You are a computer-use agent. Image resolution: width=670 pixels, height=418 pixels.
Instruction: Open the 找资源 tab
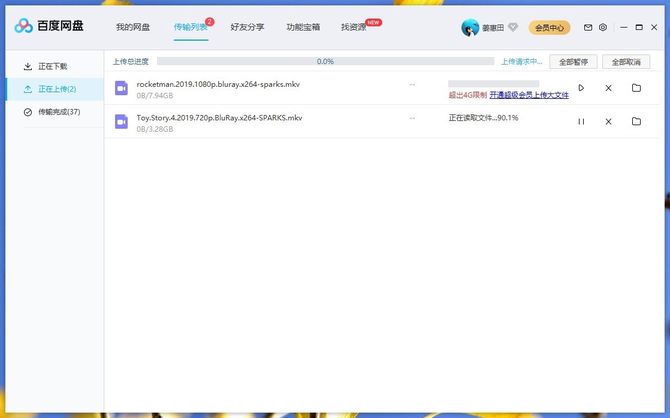coord(354,27)
